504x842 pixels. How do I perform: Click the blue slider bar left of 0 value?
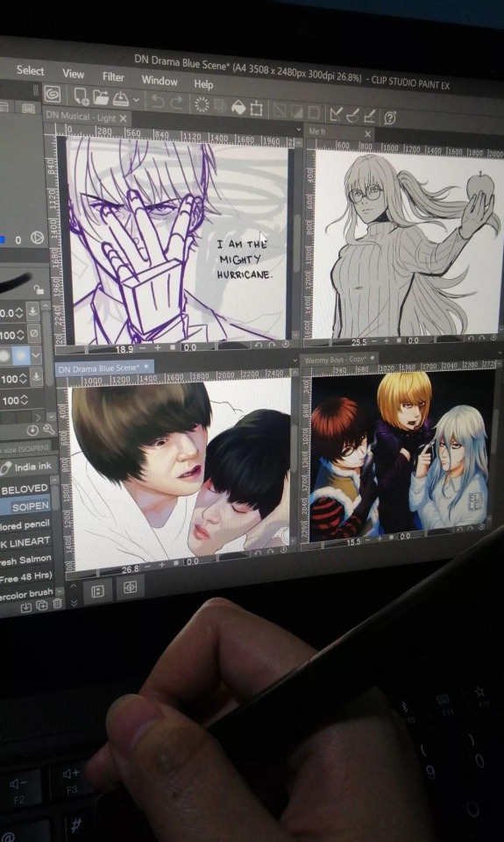(x=3, y=240)
